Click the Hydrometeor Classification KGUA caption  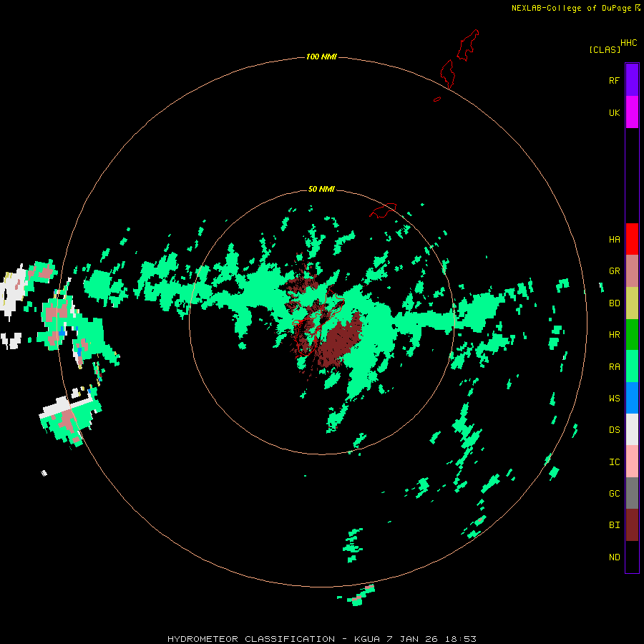pyautogui.click(x=321, y=639)
